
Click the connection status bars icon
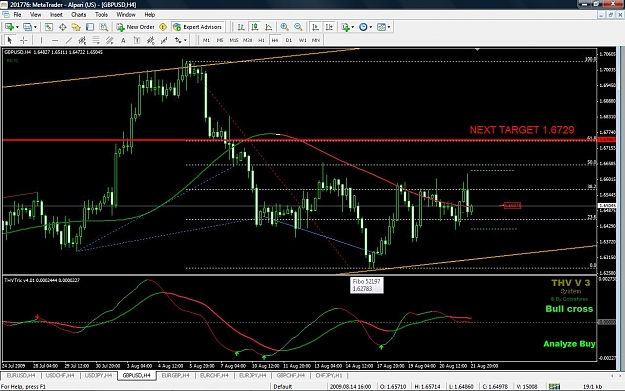point(554,386)
